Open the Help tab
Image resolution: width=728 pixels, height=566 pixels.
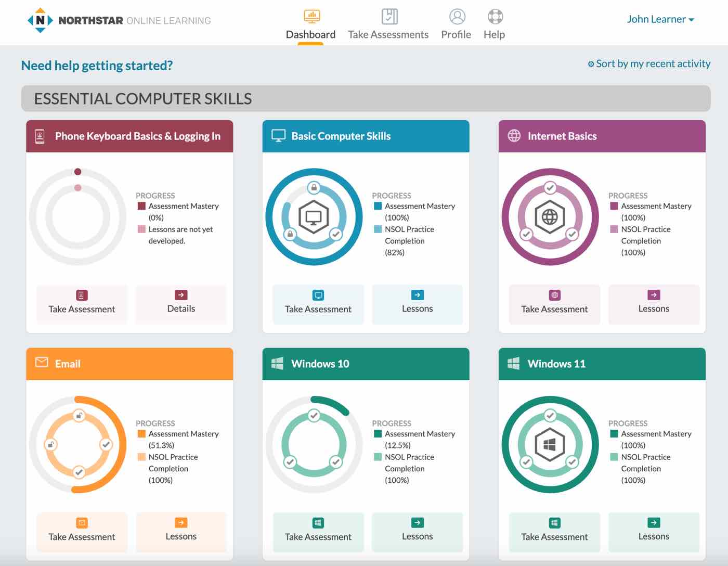(x=494, y=24)
